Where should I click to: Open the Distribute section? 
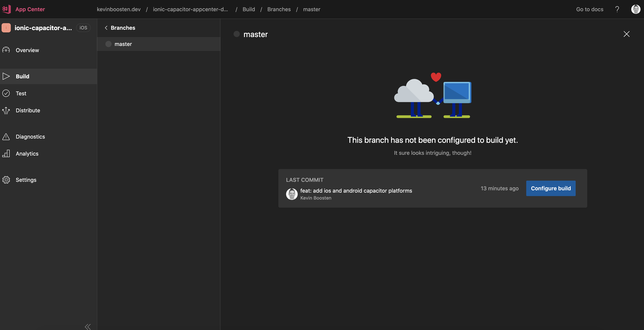click(x=28, y=110)
